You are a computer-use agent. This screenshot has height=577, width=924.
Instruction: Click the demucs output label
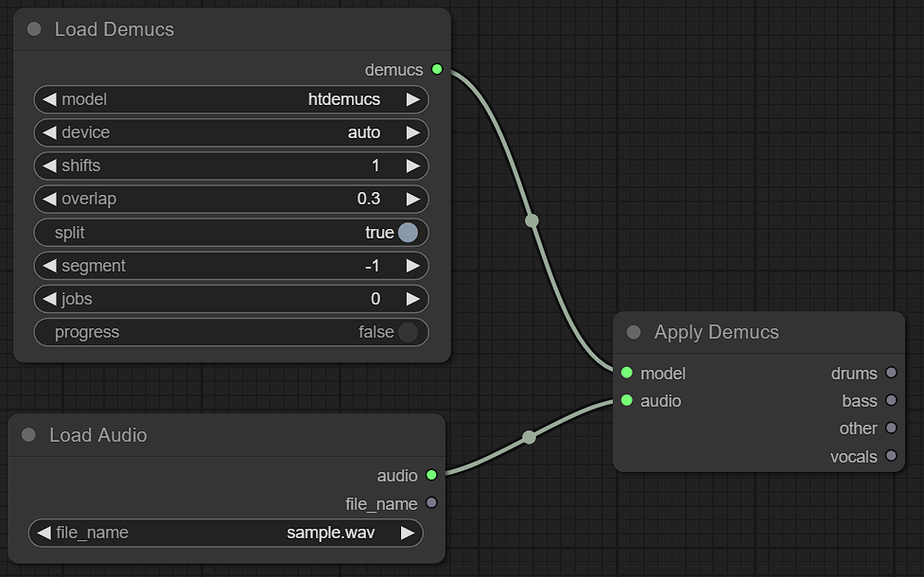pyautogui.click(x=393, y=70)
